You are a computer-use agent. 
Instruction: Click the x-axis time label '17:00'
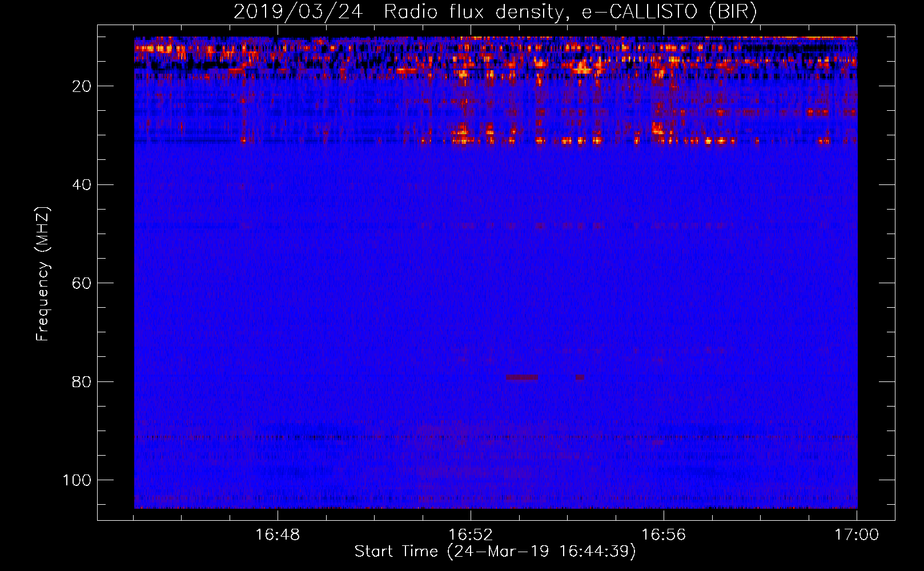coord(857,535)
